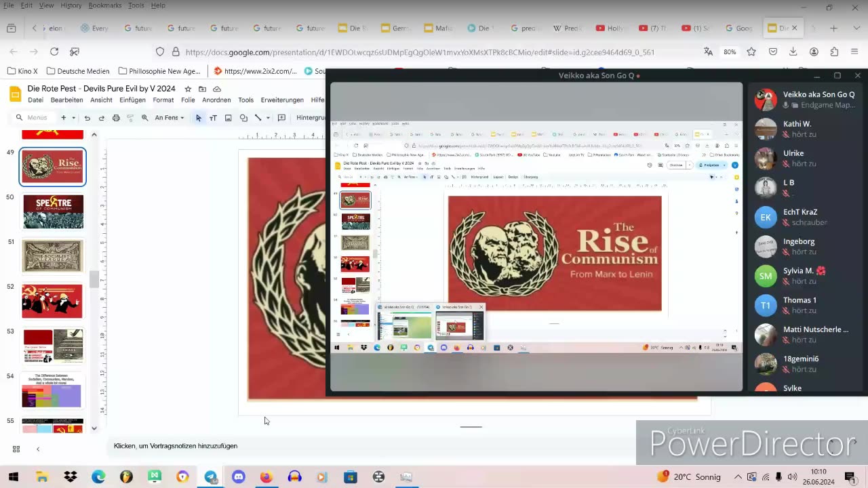Open Discord from the taskbar

(x=239, y=476)
